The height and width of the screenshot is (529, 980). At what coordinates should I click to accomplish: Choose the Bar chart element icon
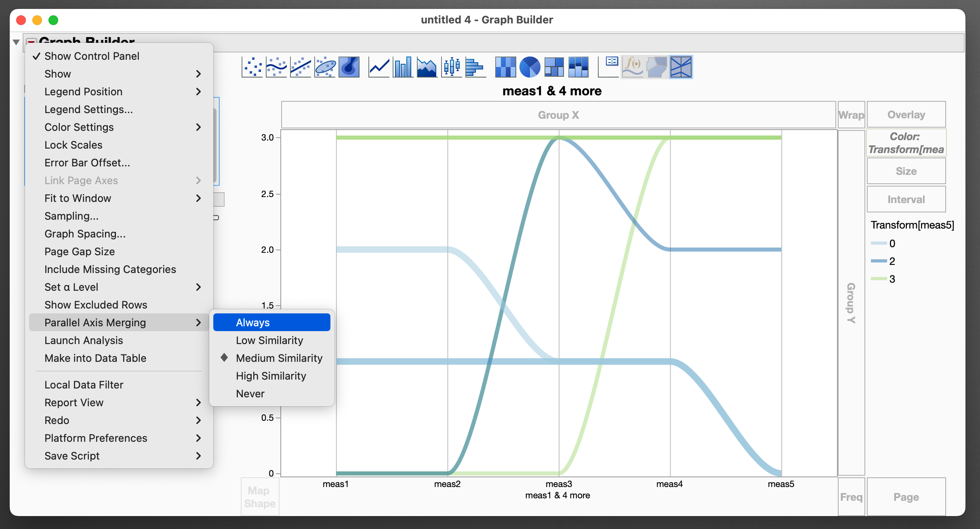pyautogui.click(x=403, y=67)
